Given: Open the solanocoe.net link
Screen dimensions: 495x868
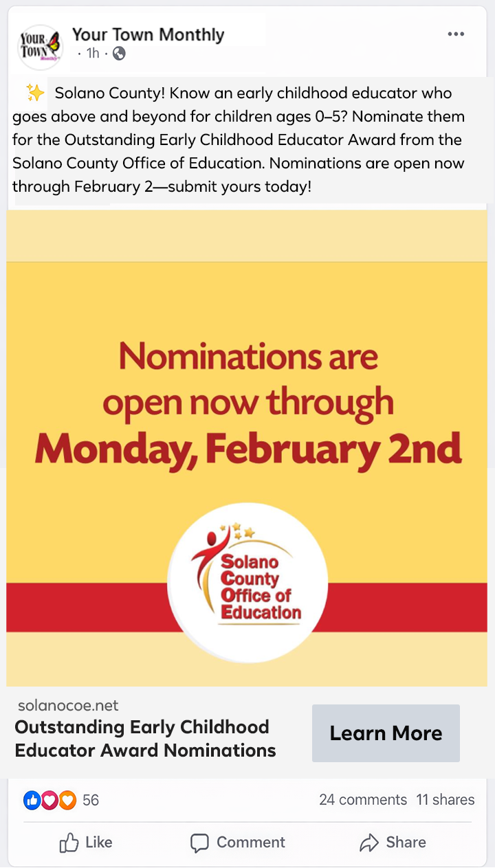Looking at the screenshot, I should pos(67,705).
